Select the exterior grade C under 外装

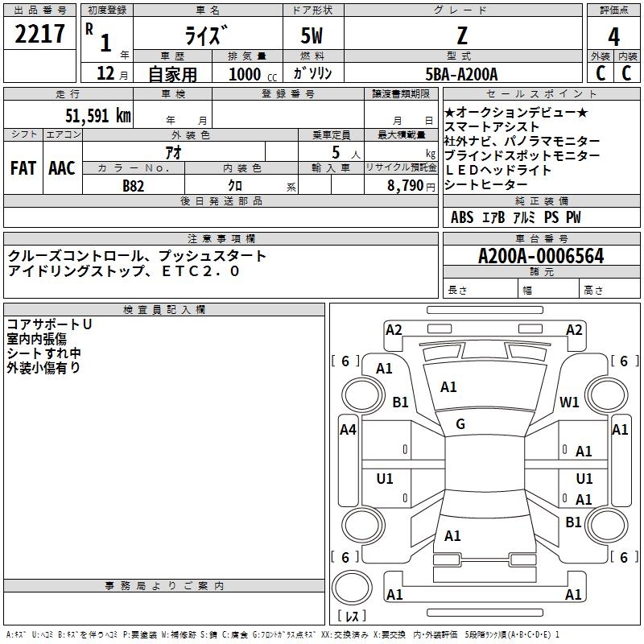point(601,73)
